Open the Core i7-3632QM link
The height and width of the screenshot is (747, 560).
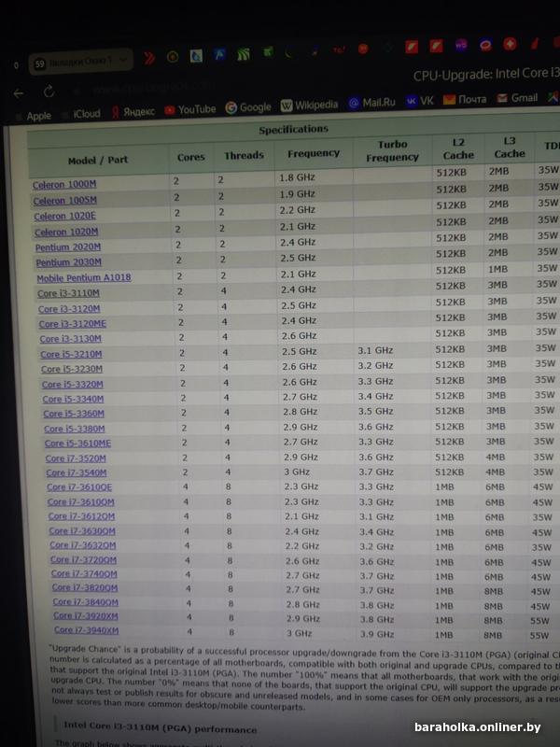[83, 545]
